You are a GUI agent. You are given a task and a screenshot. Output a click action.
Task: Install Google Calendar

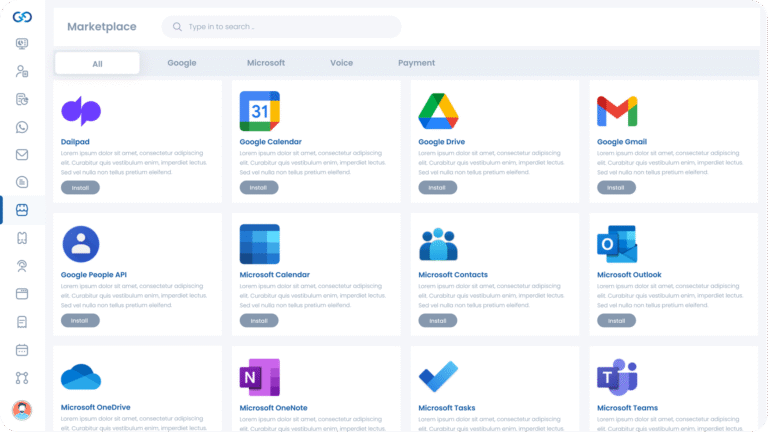coord(259,188)
